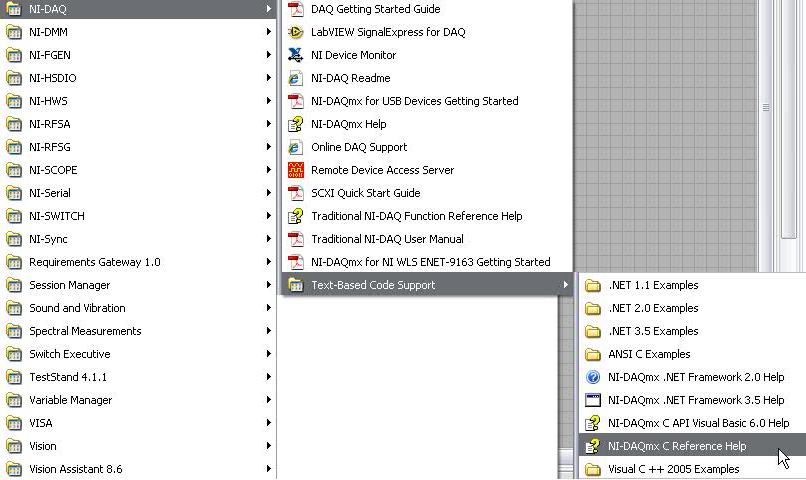Select the NI-SCOPE program group label
The width and height of the screenshot is (806, 480).
53,170
